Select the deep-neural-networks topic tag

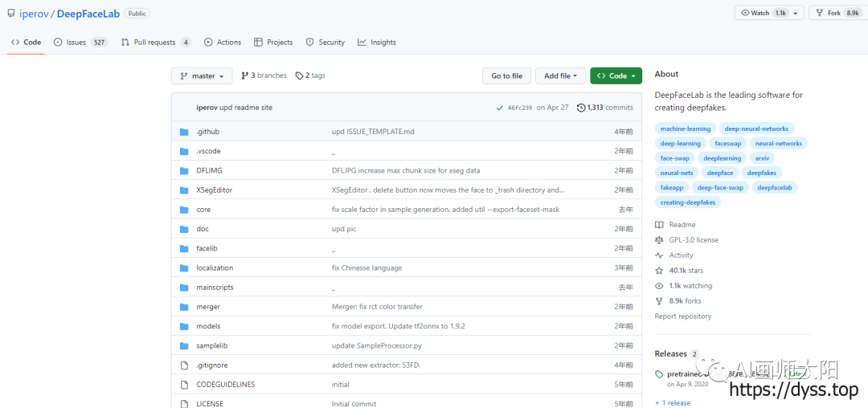[x=756, y=129]
